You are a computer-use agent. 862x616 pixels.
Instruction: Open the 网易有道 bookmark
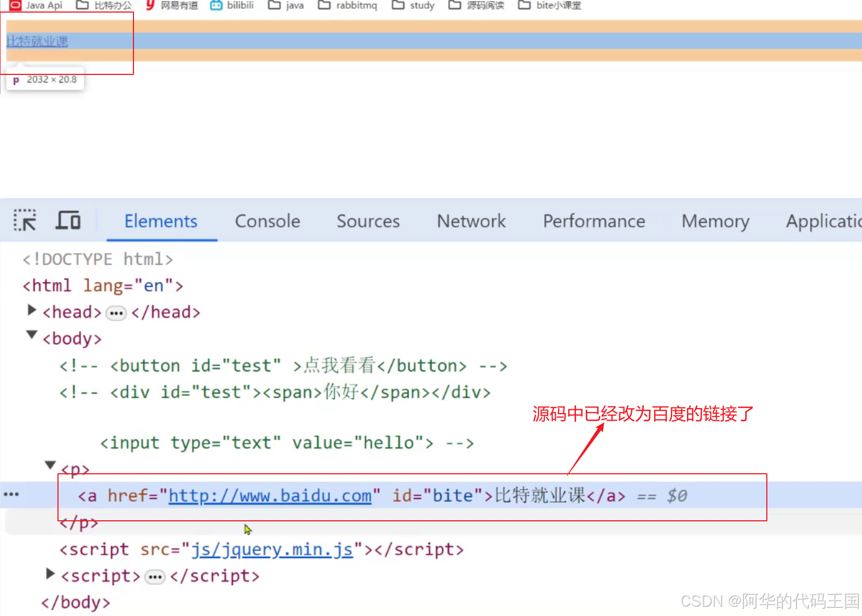click(x=172, y=5)
